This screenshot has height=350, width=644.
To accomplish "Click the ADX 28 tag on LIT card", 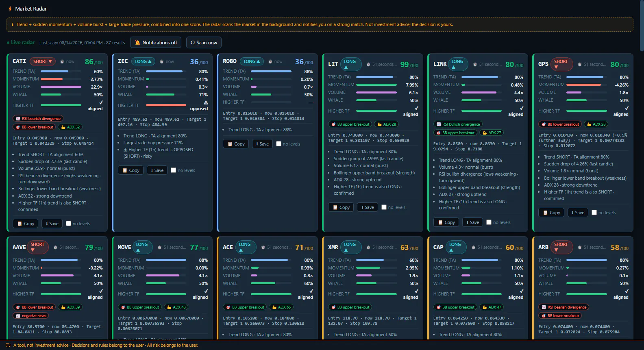I will [x=386, y=124].
